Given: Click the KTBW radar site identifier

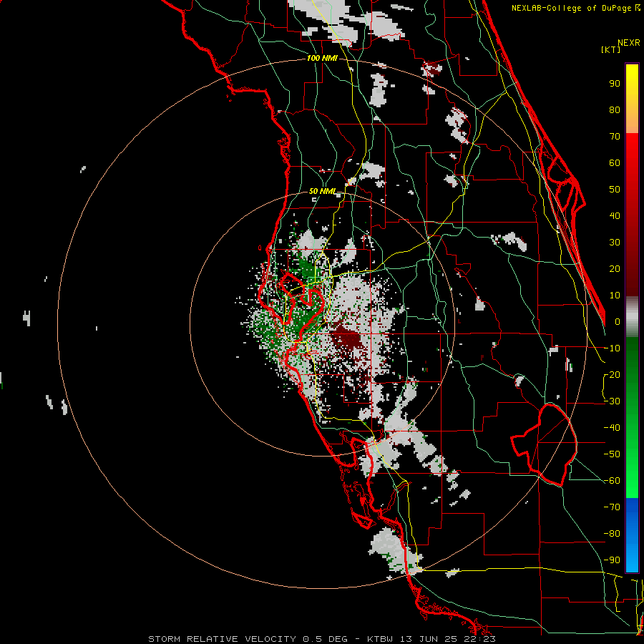Looking at the screenshot, I should (x=381, y=639).
